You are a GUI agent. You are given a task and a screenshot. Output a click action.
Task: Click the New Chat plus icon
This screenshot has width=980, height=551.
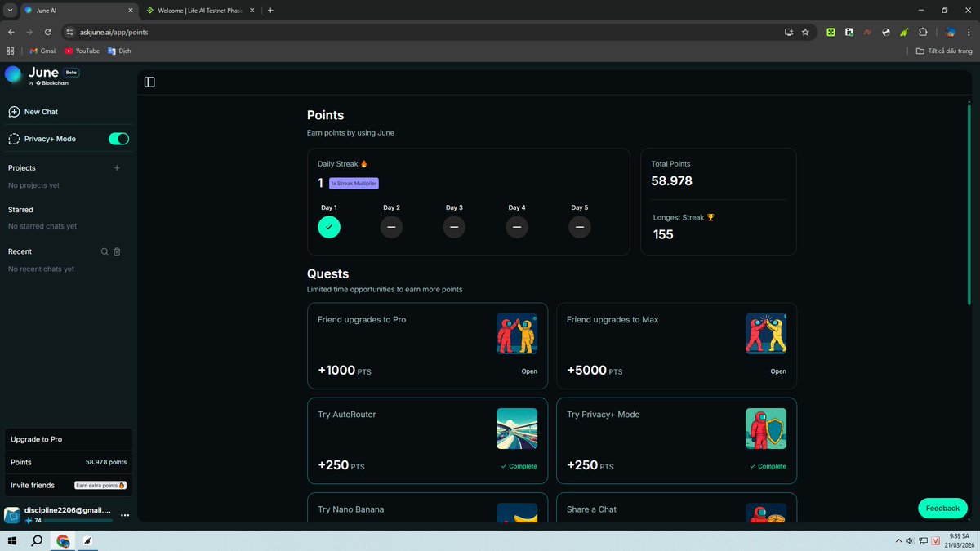pyautogui.click(x=14, y=112)
